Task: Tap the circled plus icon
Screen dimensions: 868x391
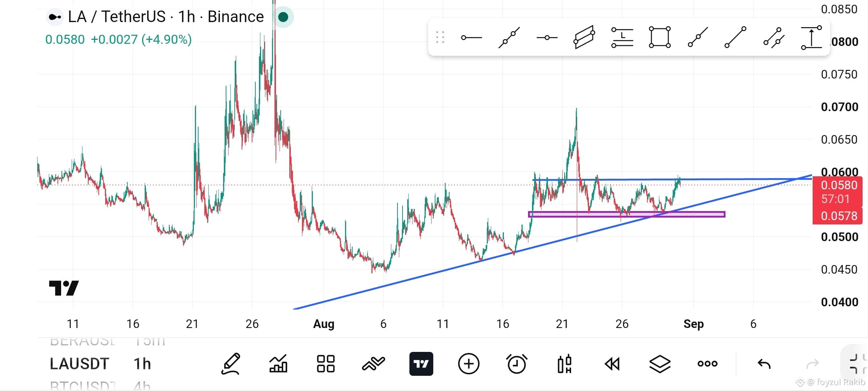Action: [469, 363]
